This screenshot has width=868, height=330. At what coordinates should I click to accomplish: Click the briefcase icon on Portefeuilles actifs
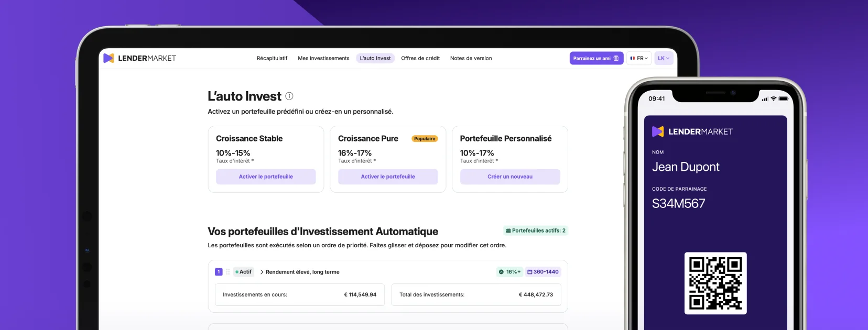pyautogui.click(x=508, y=230)
